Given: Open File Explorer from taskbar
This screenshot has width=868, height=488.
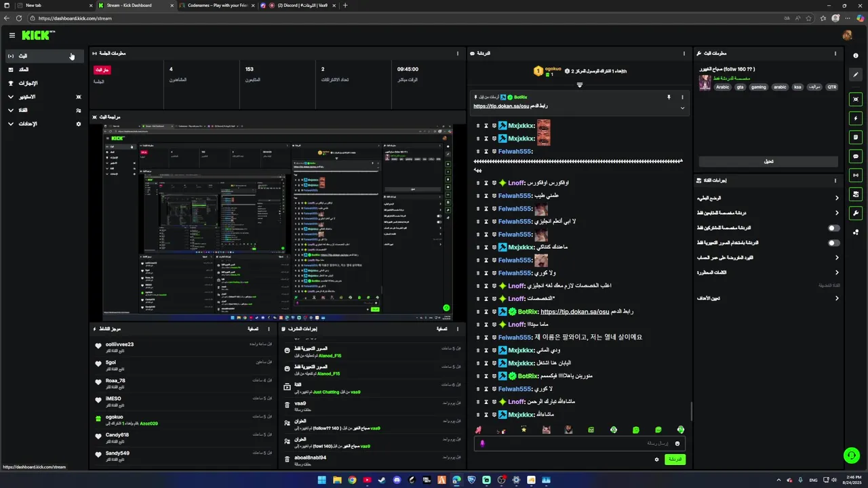Looking at the screenshot, I should click(337, 480).
